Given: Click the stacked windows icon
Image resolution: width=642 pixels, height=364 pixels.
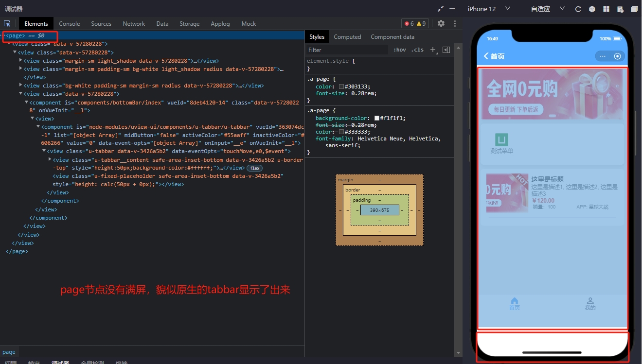Looking at the screenshot, I should coord(634,9).
